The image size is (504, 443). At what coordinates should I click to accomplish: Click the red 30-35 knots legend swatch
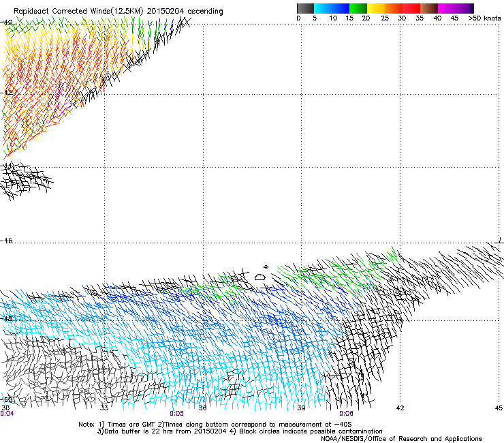point(411,8)
